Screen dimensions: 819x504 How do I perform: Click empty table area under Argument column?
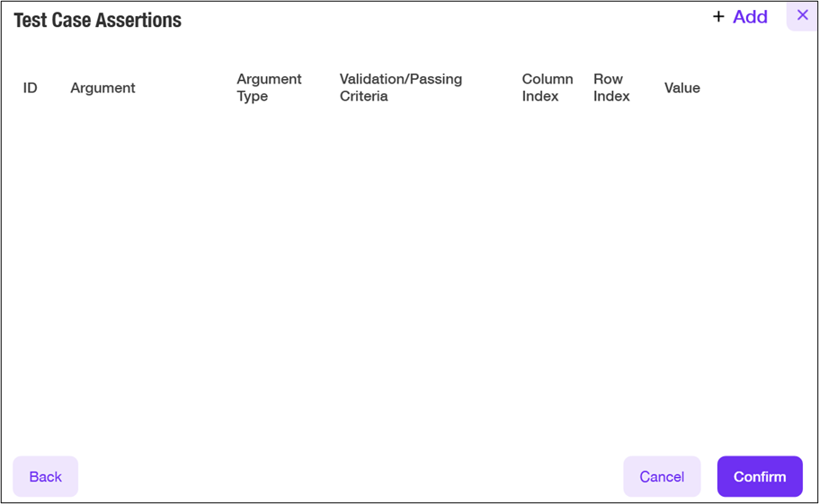click(102, 225)
